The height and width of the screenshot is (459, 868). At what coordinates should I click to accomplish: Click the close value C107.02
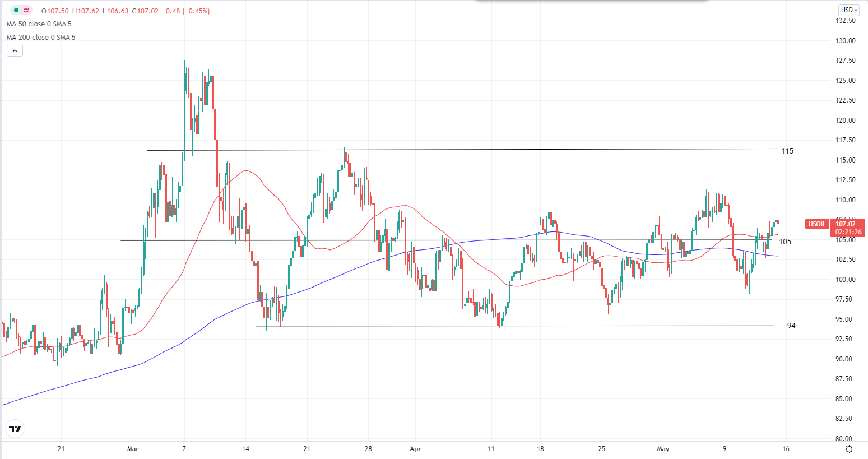pyautogui.click(x=146, y=11)
